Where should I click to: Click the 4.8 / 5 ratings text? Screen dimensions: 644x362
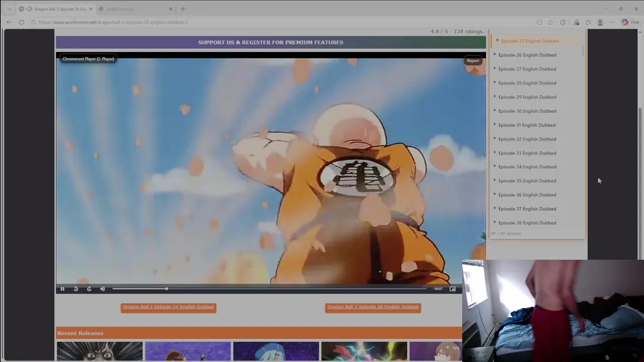[457, 31]
